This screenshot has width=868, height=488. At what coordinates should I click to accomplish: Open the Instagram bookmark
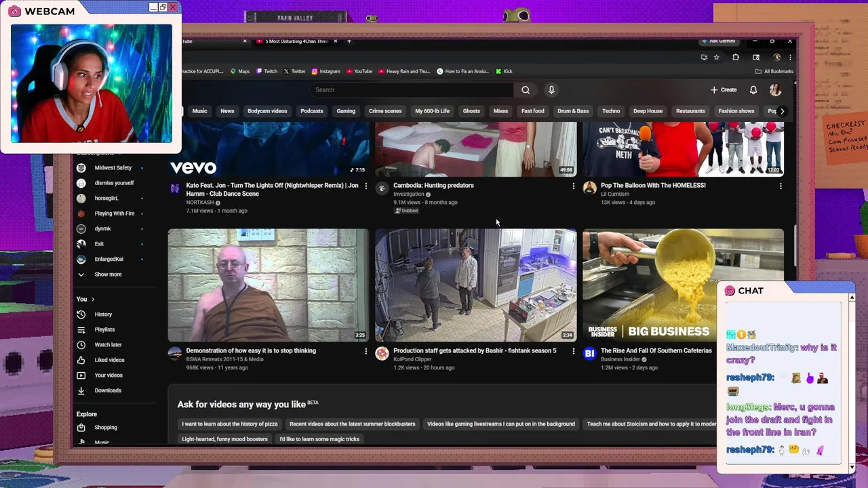click(x=325, y=71)
